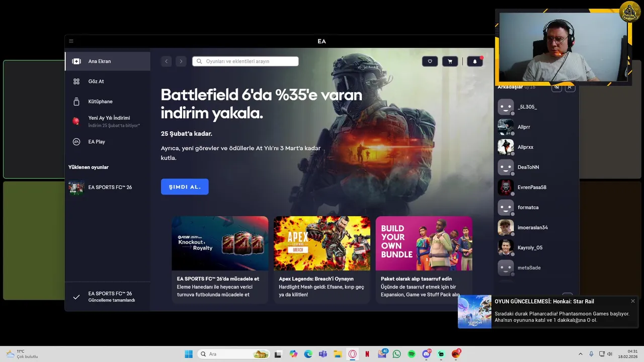The height and width of the screenshot is (362, 644).
Task: Select friend Allprxx
Action: (x=536, y=147)
